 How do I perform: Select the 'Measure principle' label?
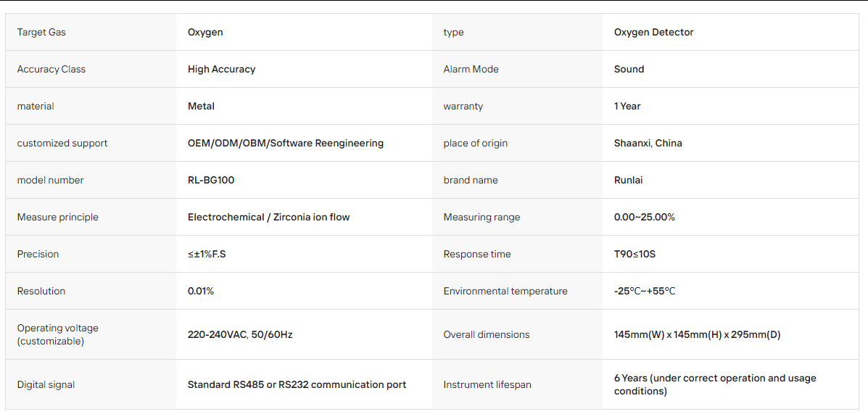tap(57, 217)
